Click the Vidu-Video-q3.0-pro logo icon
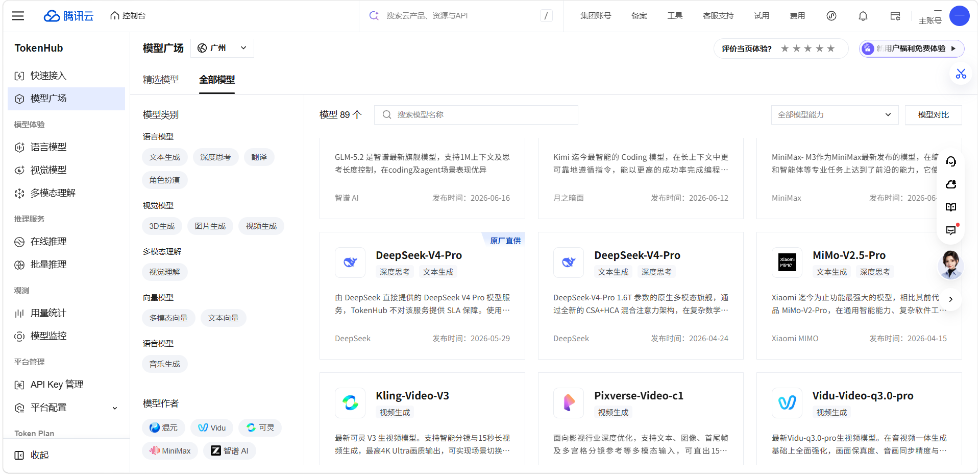The image size is (980, 475). (x=787, y=403)
